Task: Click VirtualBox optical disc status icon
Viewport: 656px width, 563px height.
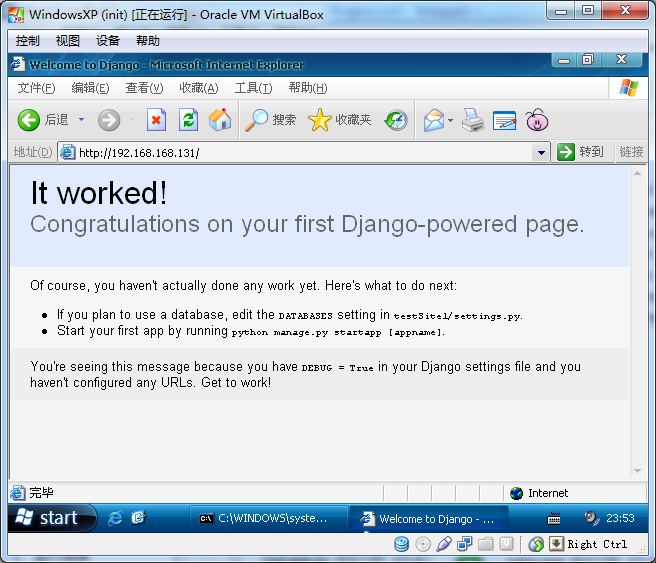Action: coord(423,544)
